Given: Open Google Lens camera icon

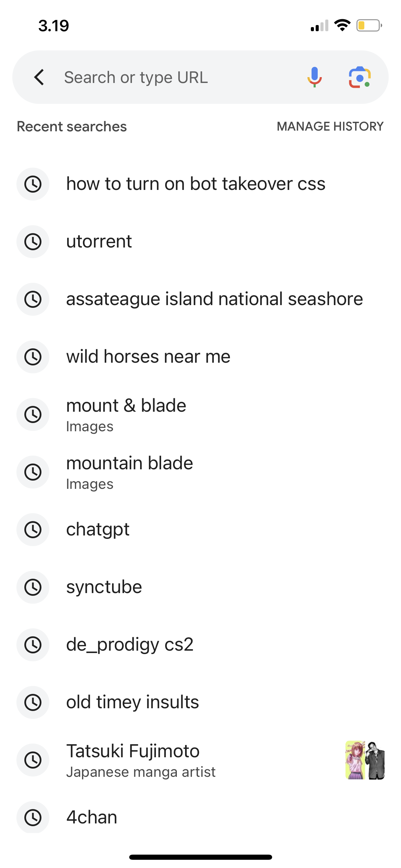Looking at the screenshot, I should (360, 77).
